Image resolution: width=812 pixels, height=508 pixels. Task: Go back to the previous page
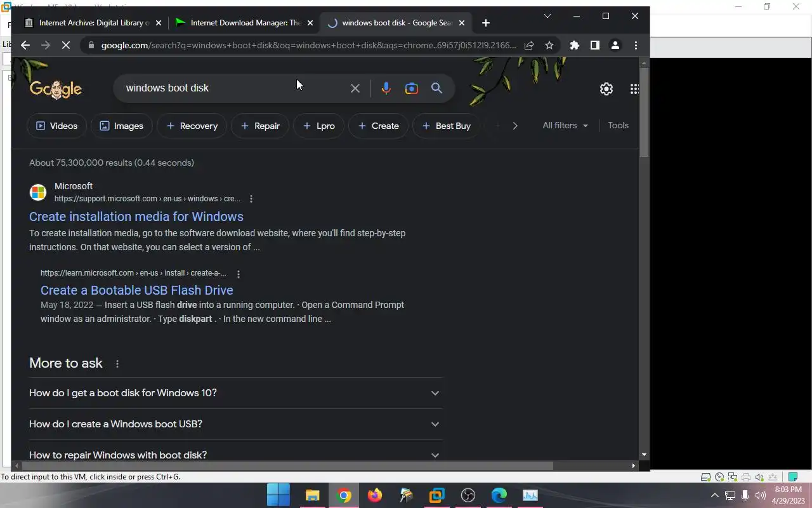pyautogui.click(x=25, y=45)
